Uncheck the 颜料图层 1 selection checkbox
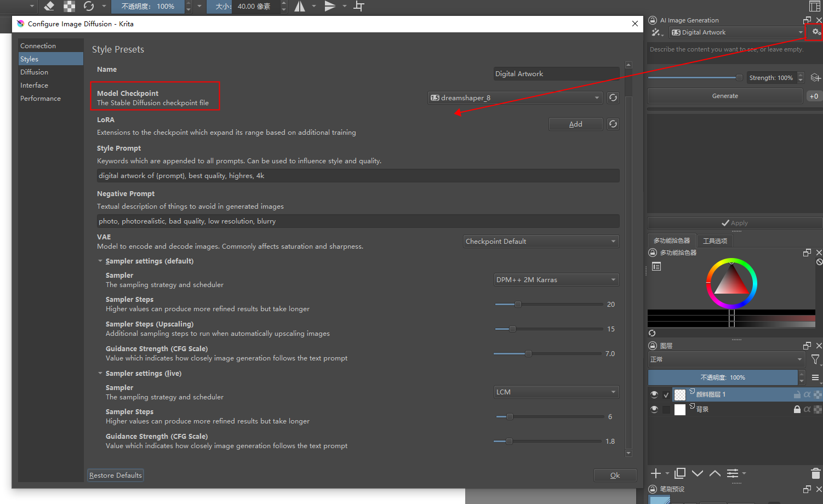This screenshot has width=823, height=504. point(666,394)
